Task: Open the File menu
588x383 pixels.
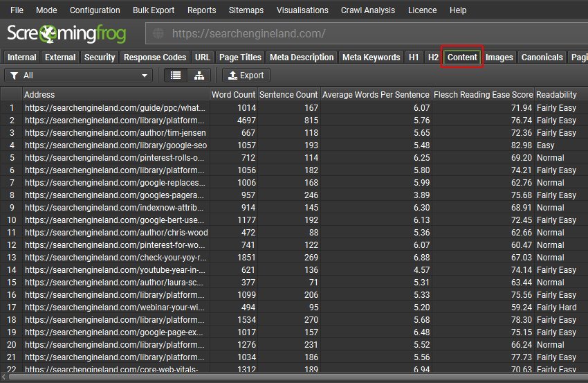Action: 17,10
